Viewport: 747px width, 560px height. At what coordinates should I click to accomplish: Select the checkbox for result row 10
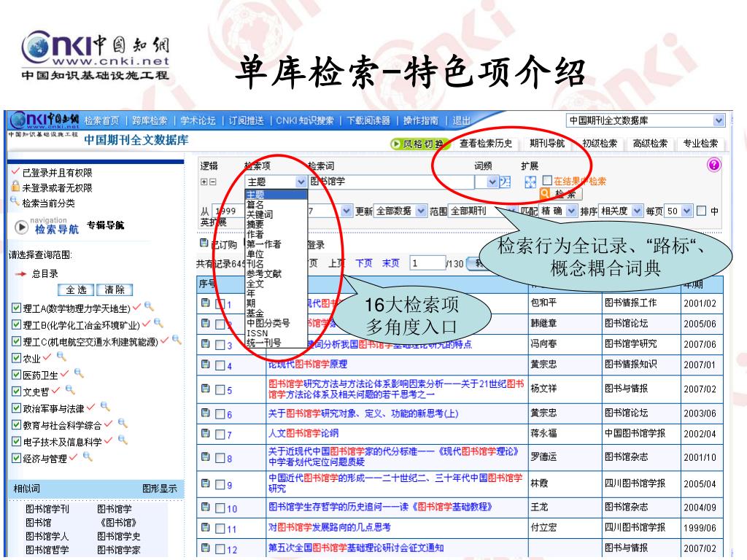[x=220, y=508]
